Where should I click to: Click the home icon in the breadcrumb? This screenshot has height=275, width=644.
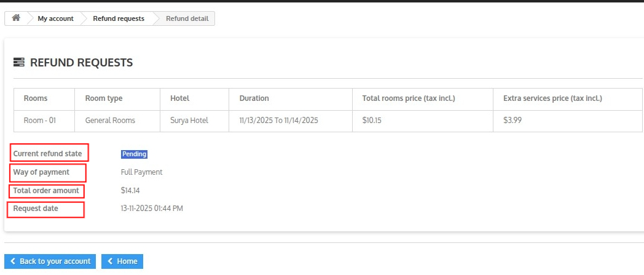[x=16, y=18]
